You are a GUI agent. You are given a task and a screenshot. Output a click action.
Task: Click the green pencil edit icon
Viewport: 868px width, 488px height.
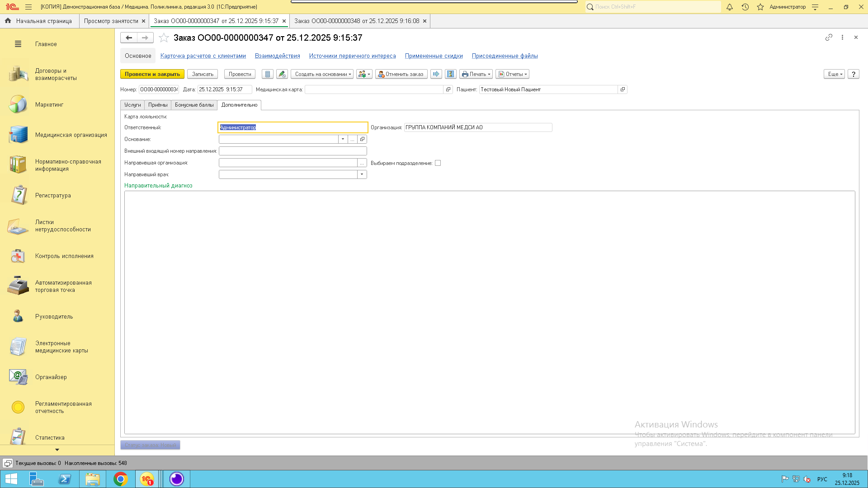point(282,74)
